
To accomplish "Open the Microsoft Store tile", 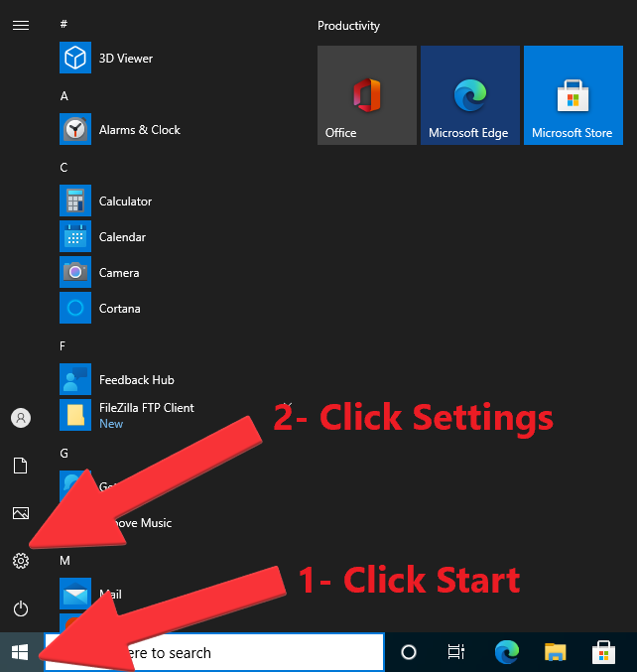I will pos(573,95).
